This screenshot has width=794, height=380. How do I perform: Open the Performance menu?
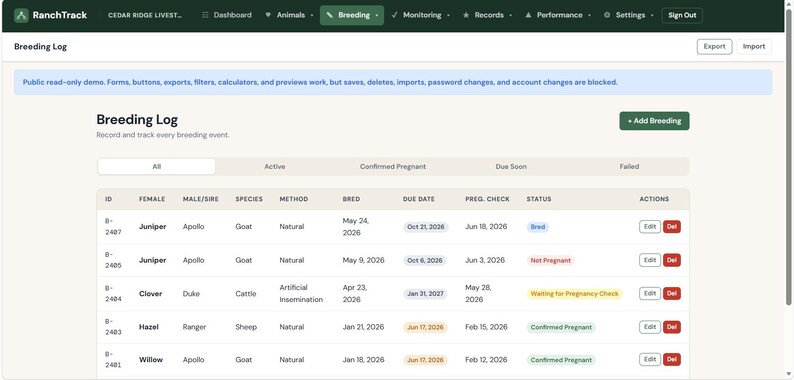(558, 15)
